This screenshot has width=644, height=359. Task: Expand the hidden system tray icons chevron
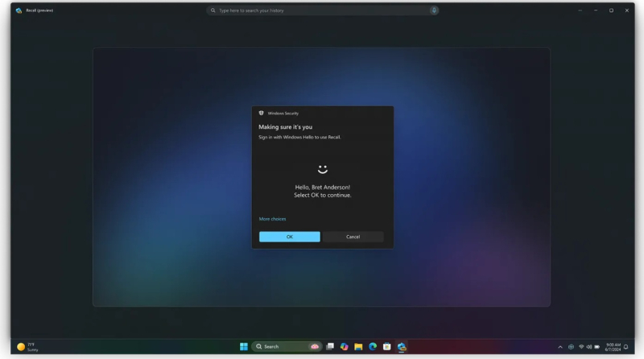coord(560,347)
